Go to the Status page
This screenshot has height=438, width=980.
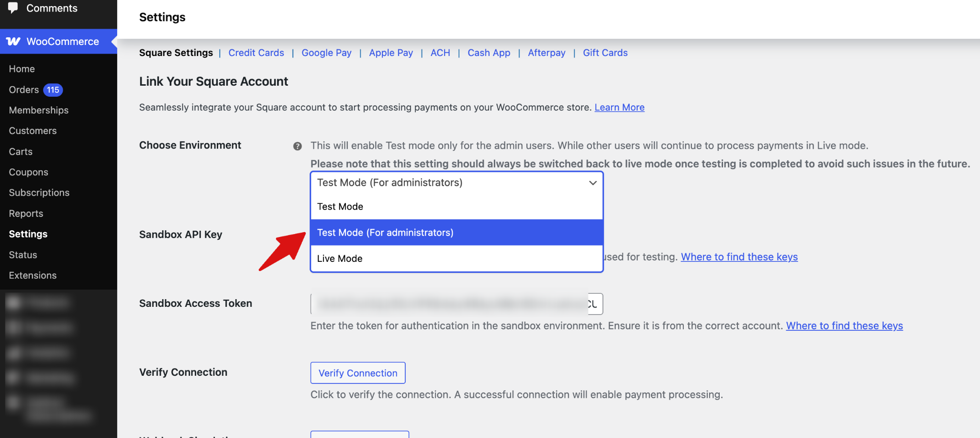22,255
